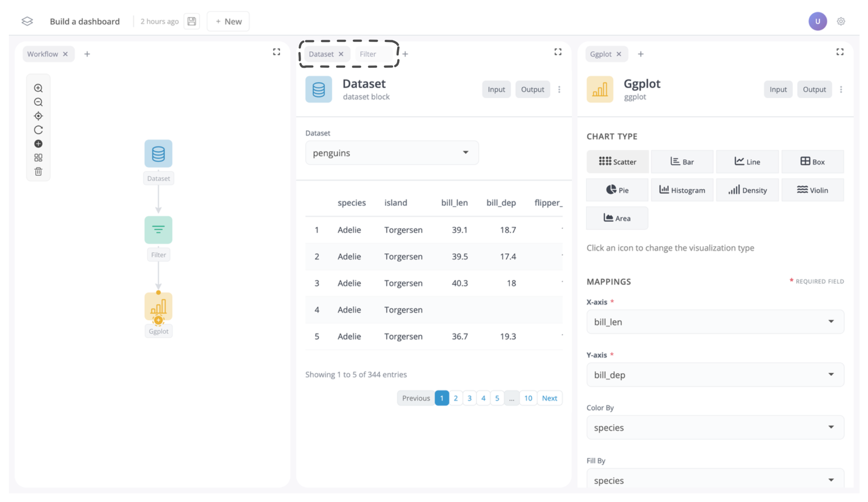Viewport: 868px width, 502px height.
Task: Click the zoom in icon on canvas toolbar
Action: (39, 88)
